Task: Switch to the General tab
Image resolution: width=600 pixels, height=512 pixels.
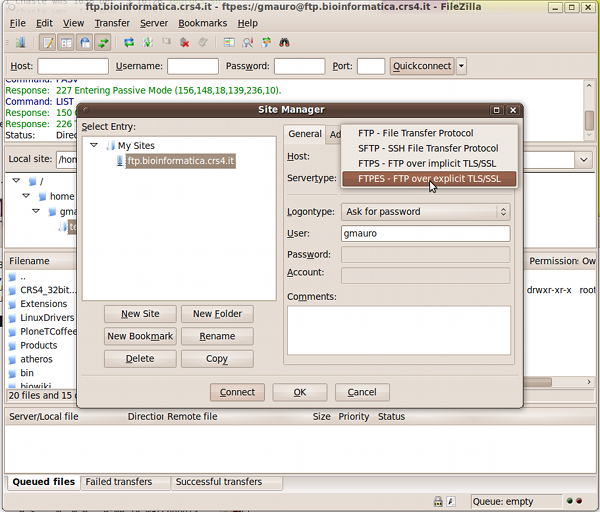Action: (305, 134)
